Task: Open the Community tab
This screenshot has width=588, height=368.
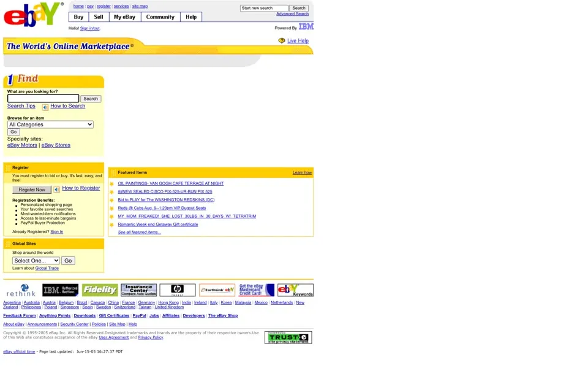Action: (x=160, y=17)
